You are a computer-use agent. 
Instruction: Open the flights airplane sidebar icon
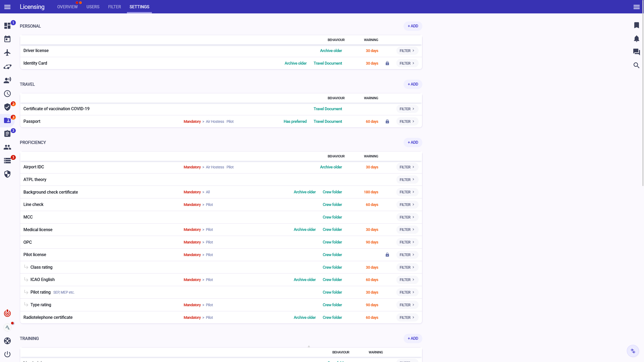point(7,53)
